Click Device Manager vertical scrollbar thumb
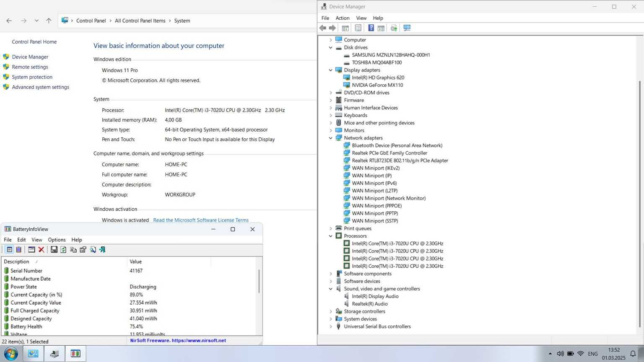 pos(640,204)
